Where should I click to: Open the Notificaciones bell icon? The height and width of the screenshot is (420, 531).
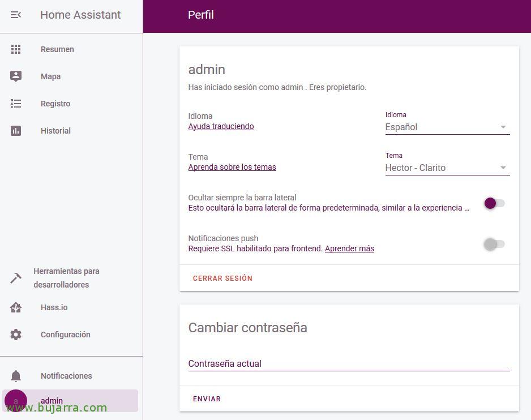tap(16, 376)
